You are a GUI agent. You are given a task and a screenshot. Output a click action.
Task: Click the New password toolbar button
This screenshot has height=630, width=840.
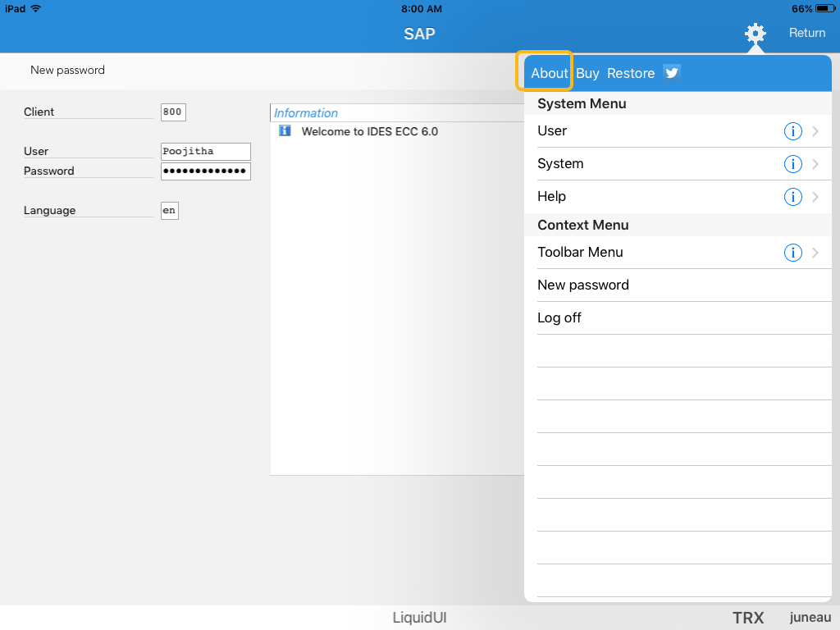click(x=67, y=71)
